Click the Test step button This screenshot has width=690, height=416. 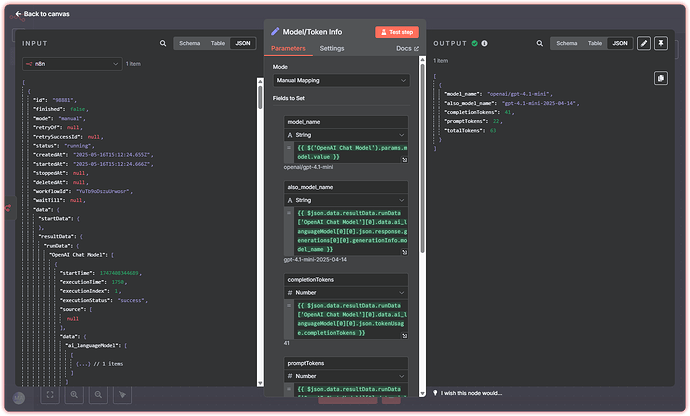(396, 32)
